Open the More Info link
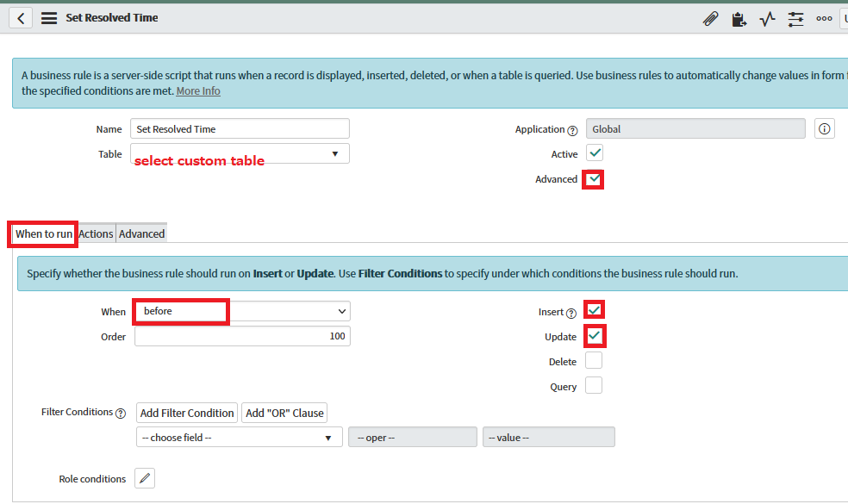The height and width of the screenshot is (504, 848). pos(197,90)
